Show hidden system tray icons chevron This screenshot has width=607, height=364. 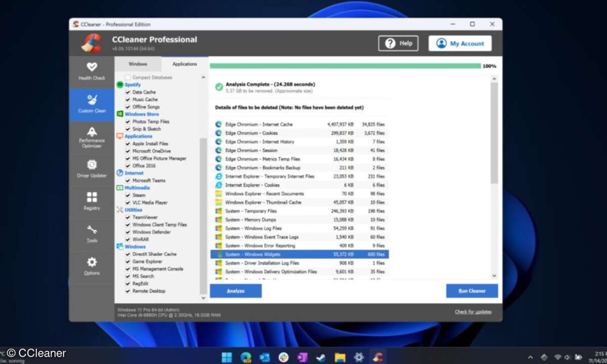(x=530, y=357)
